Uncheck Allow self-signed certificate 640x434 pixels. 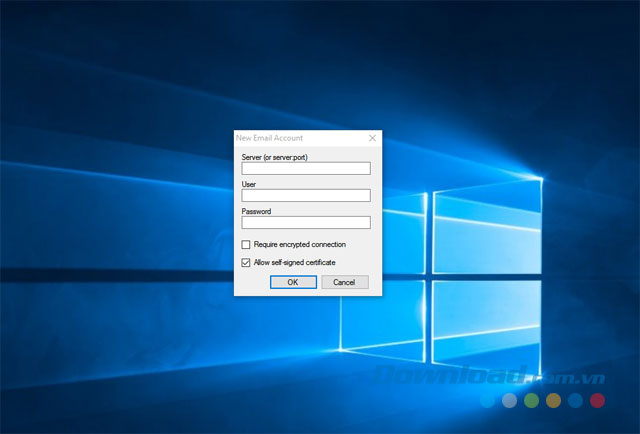tap(246, 263)
